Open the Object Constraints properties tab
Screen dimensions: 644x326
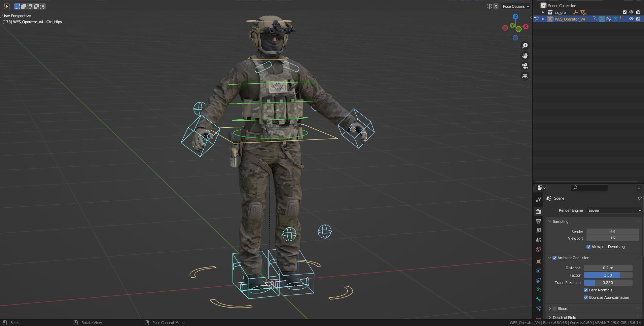tap(538, 280)
